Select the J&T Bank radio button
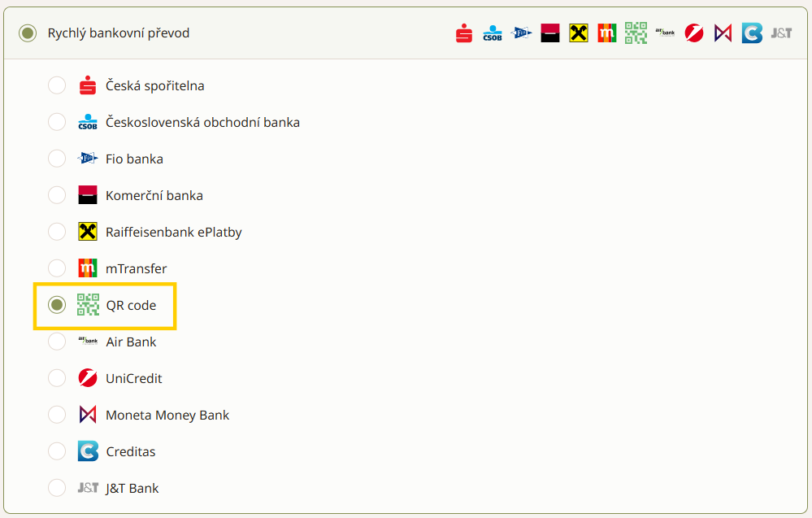This screenshot has height=518, width=812. pyautogui.click(x=57, y=488)
